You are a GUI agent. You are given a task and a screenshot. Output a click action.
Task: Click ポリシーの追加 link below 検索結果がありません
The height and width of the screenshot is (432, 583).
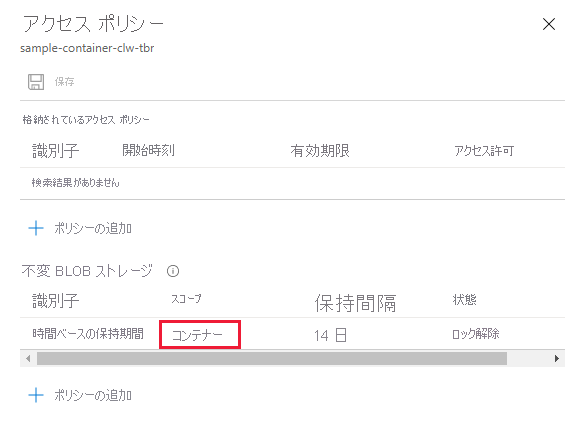(93, 228)
